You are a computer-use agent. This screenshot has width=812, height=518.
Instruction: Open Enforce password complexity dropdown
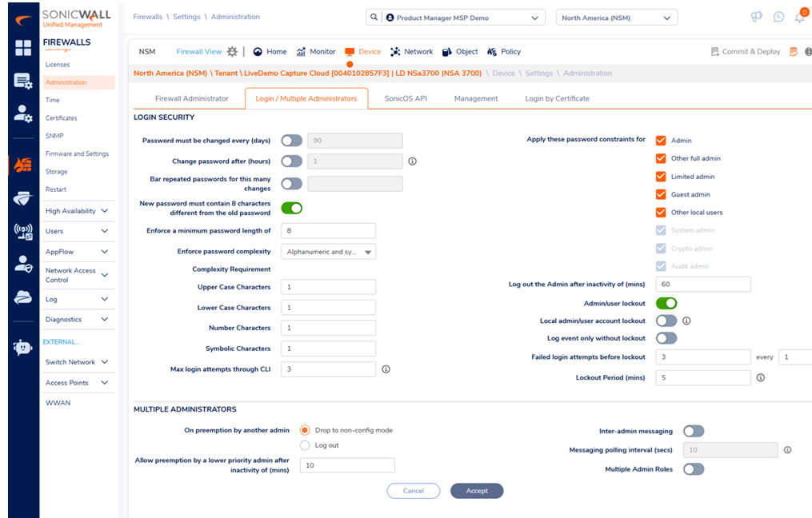click(328, 252)
